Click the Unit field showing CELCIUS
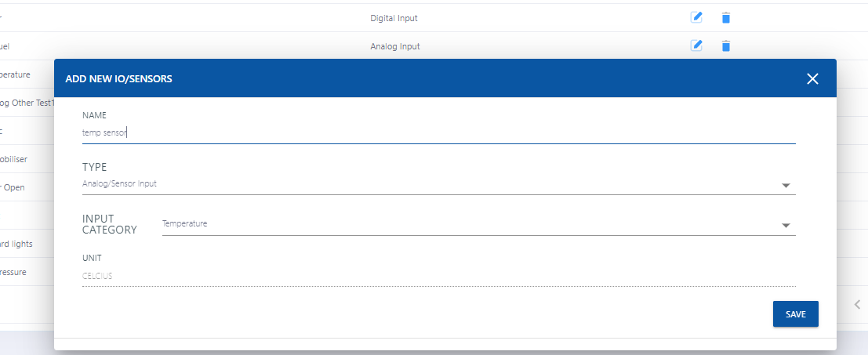868x355 pixels. [438, 276]
